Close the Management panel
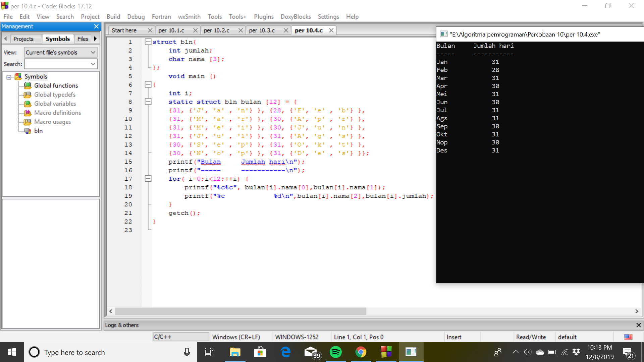 point(96,26)
